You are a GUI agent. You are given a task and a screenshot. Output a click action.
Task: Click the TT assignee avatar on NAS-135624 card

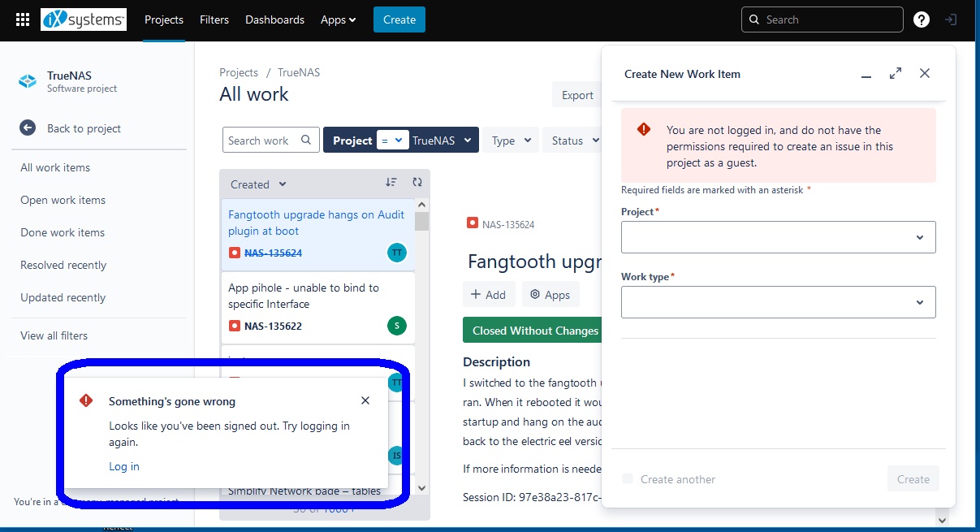click(x=397, y=253)
